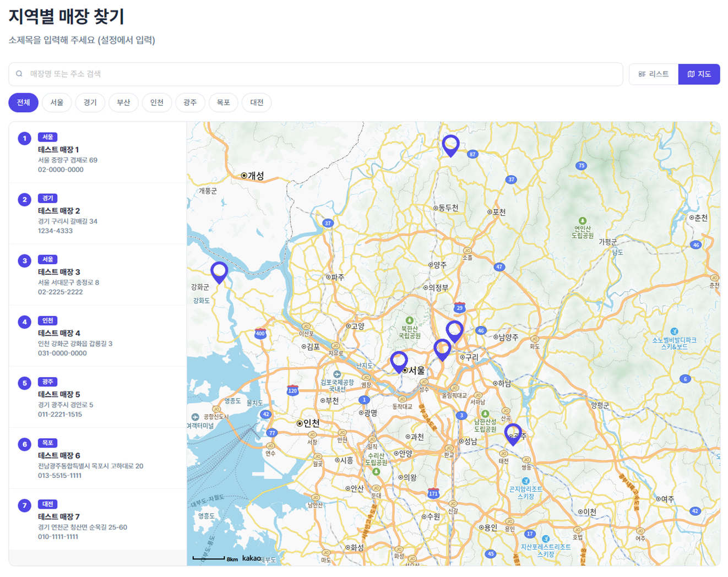
Task: Switch to 리스트 view
Action: coord(654,74)
